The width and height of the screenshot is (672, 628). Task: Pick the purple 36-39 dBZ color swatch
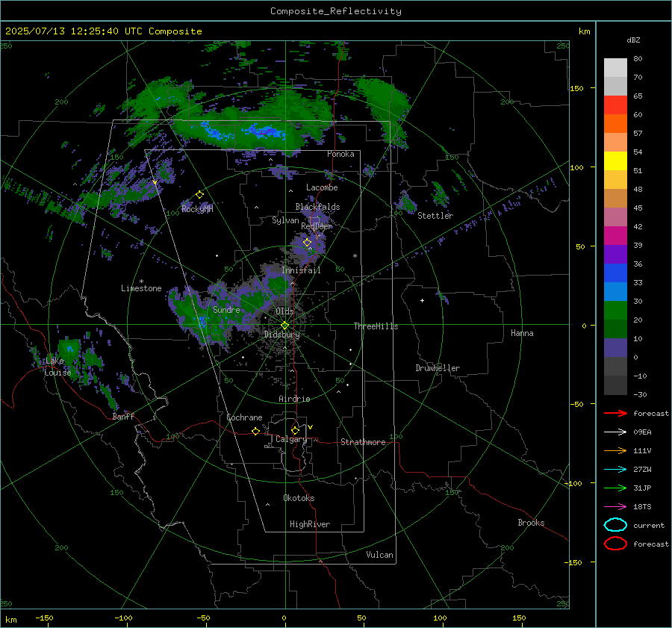click(615, 254)
